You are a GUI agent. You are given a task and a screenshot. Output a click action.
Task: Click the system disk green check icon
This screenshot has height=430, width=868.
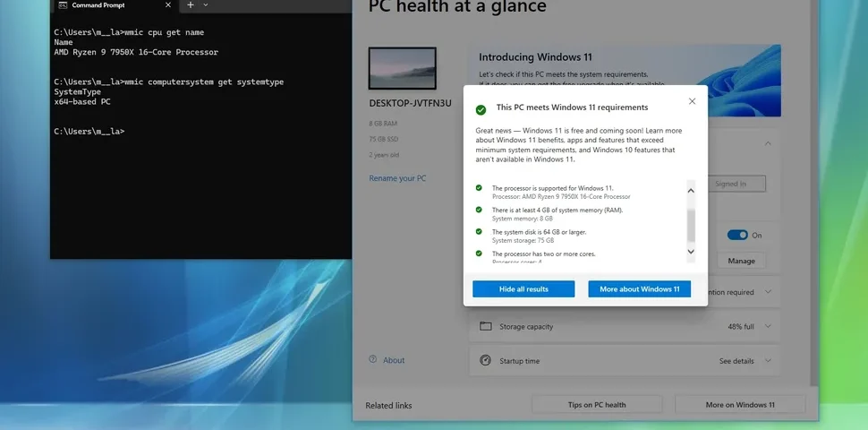pyautogui.click(x=479, y=231)
